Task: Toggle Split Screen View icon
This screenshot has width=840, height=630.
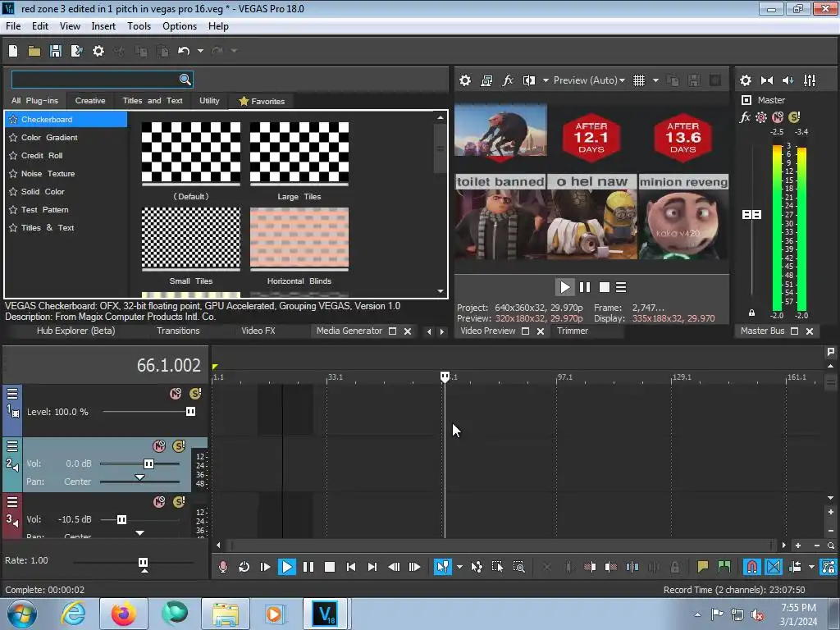Action: tap(529, 80)
